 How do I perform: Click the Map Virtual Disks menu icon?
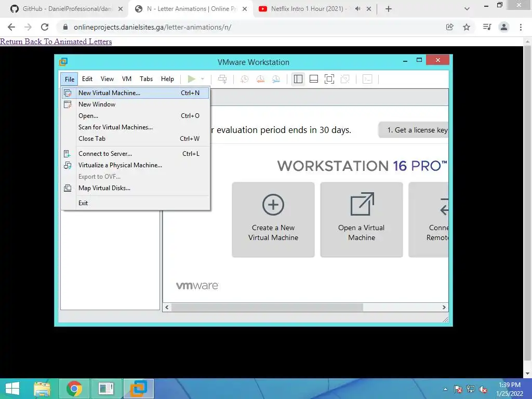pyautogui.click(x=68, y=188)
